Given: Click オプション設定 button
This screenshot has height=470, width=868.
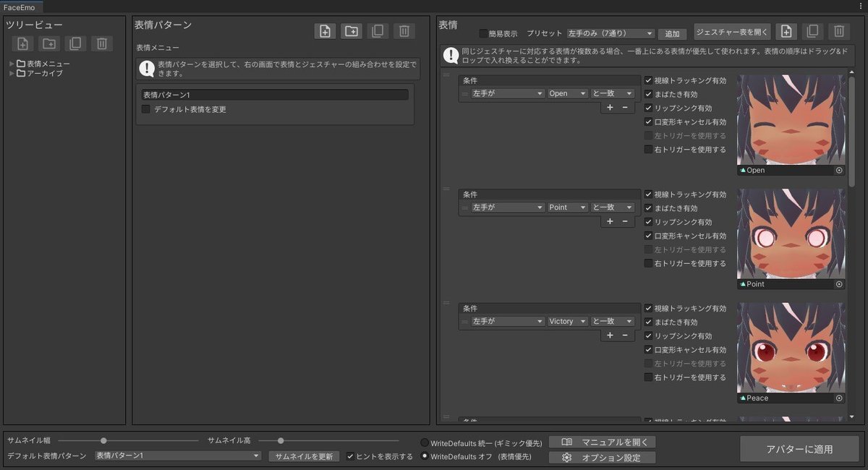Looking at the screenshot, I should point(603,457).
